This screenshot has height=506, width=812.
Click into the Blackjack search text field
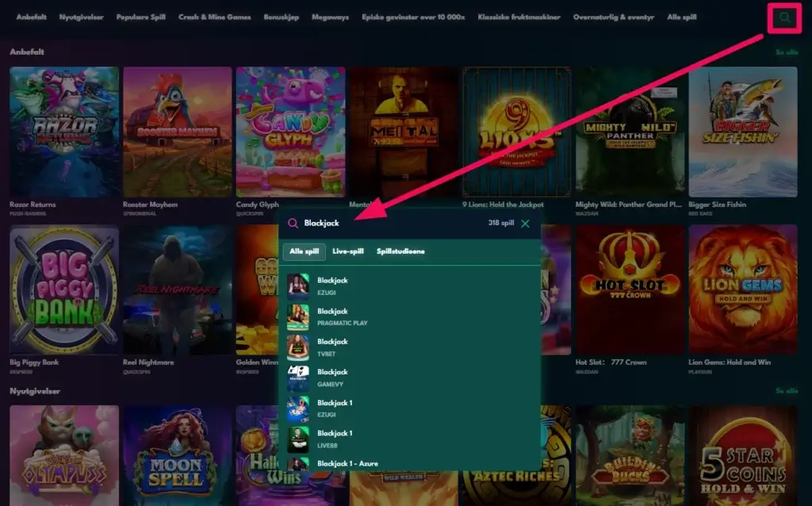coord(389,224)
